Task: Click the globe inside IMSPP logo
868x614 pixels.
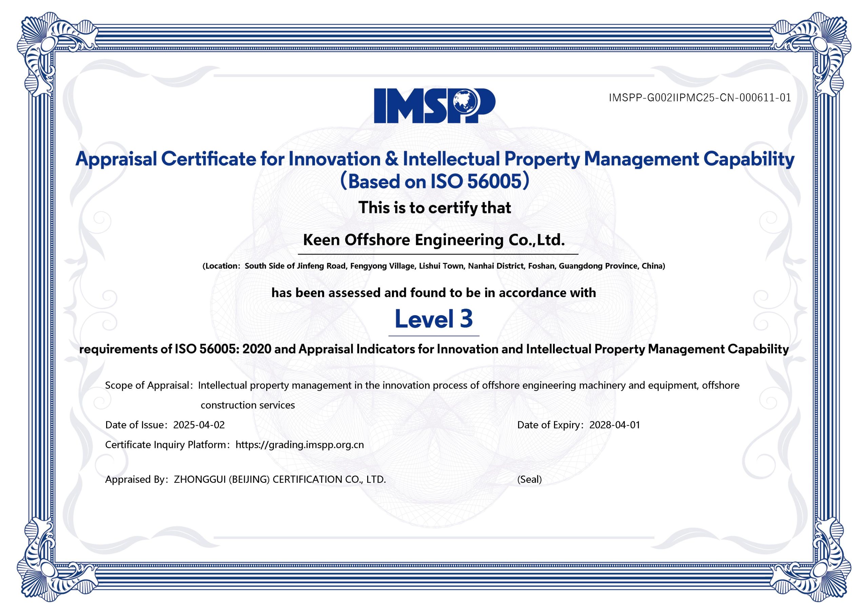Action: click(x=465, y=102)
